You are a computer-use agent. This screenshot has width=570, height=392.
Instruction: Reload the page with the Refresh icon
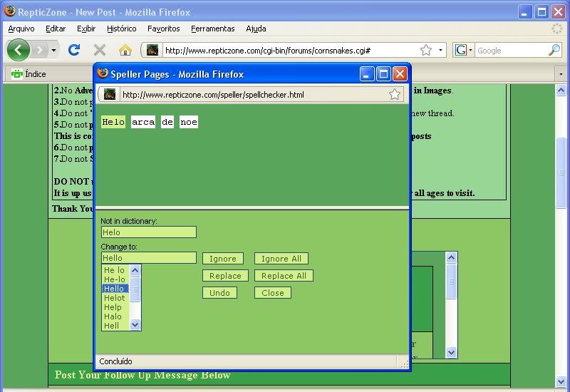[74, 50]
